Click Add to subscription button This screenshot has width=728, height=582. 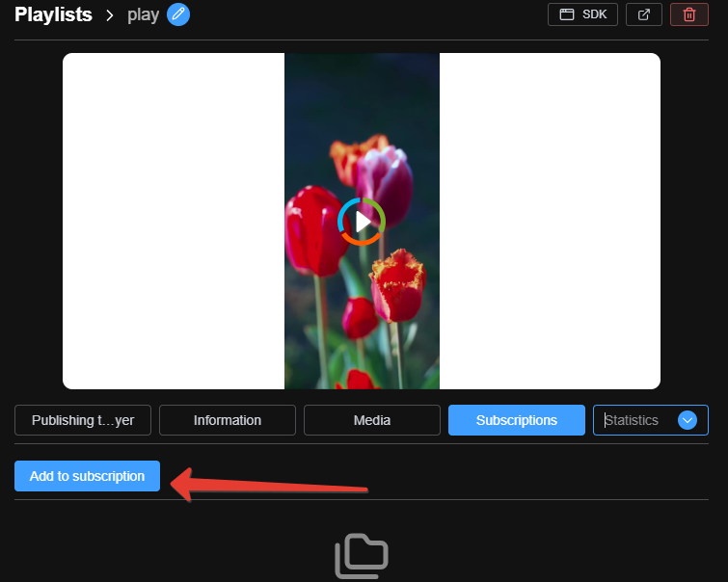[88, 476]
